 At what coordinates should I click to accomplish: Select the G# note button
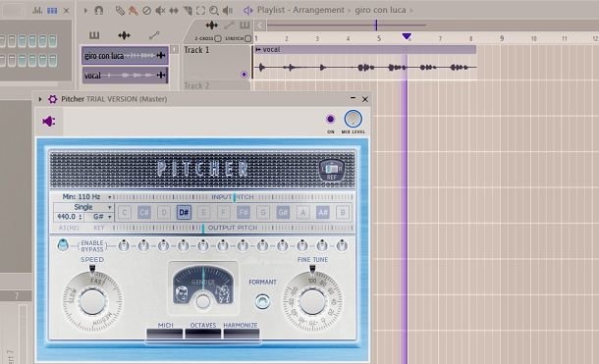pos(283,212)
